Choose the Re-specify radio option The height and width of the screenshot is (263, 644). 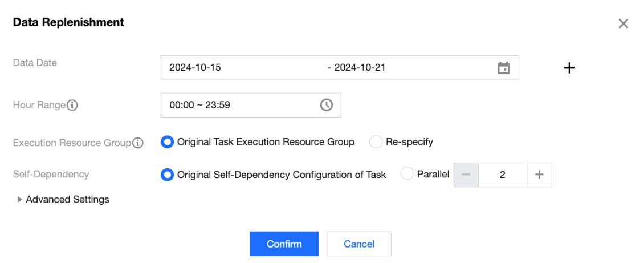[x=376, y=142]
